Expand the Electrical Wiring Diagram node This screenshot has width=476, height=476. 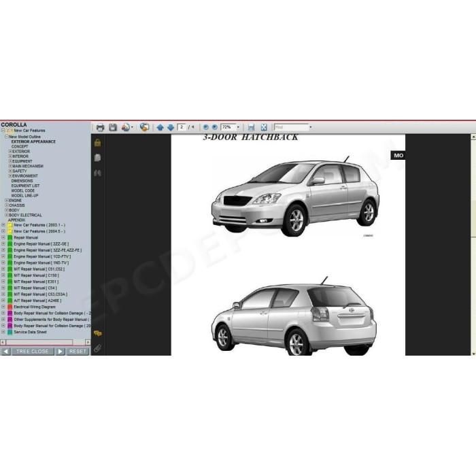(x=3, y=307)
